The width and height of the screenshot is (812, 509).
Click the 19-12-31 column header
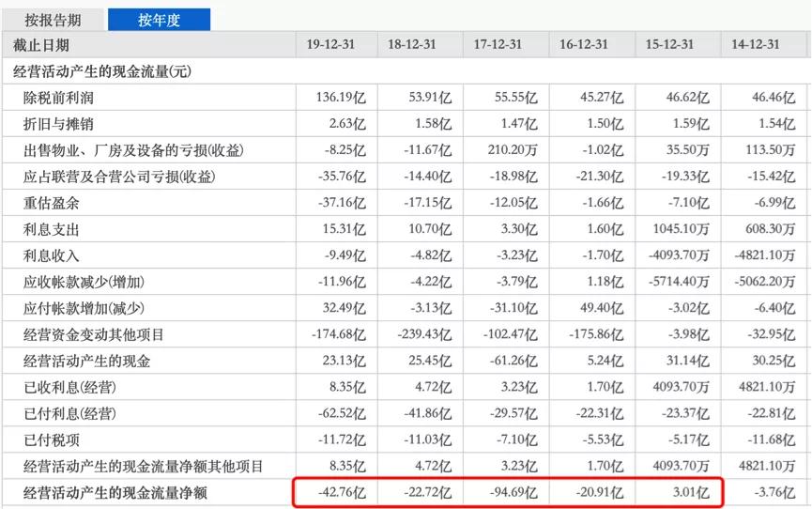(330, 44)
